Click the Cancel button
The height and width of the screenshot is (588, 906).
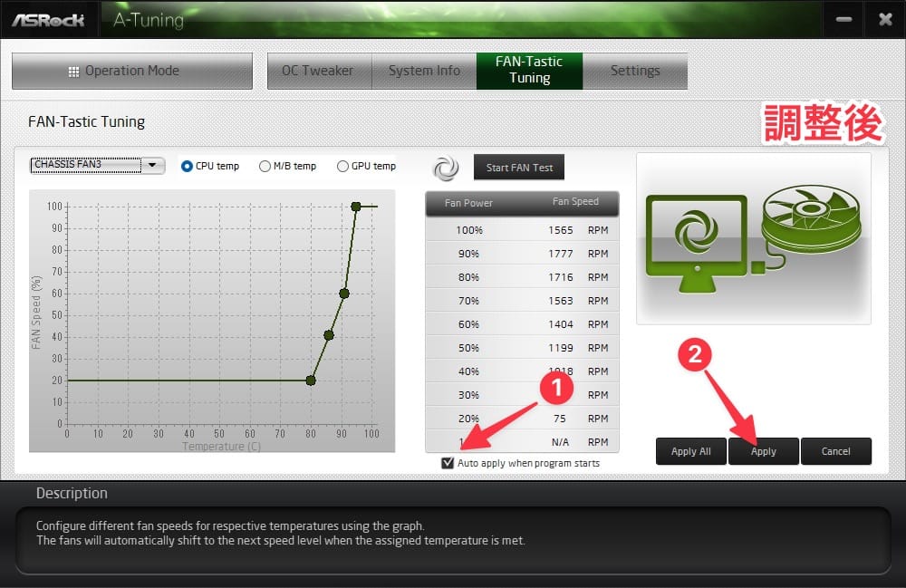click(835, 451)
